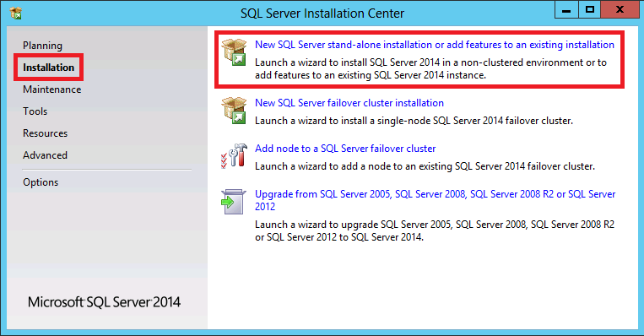
Task: Open the Tools section
Action: point(35,111)
